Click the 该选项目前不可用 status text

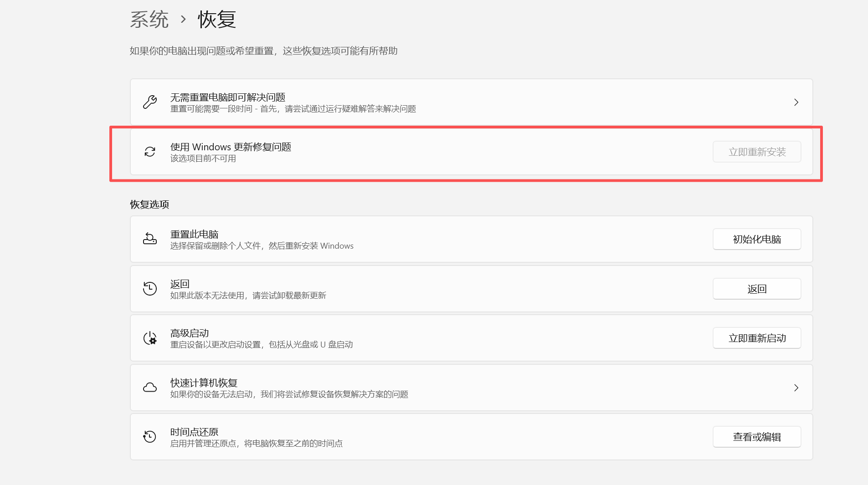(x=203, y=158)
